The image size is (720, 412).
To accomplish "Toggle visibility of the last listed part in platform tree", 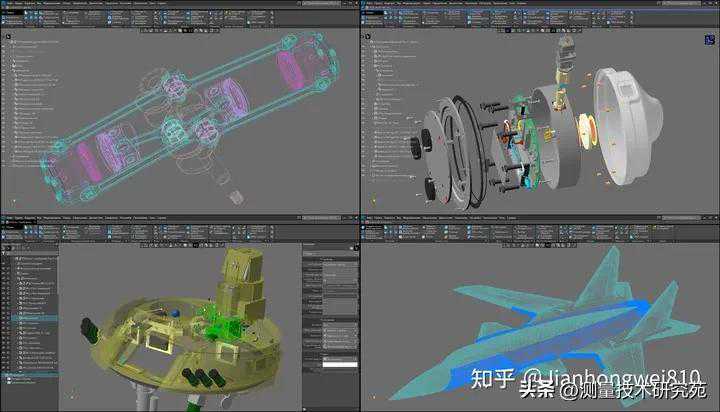I will (x=5, y=367).
